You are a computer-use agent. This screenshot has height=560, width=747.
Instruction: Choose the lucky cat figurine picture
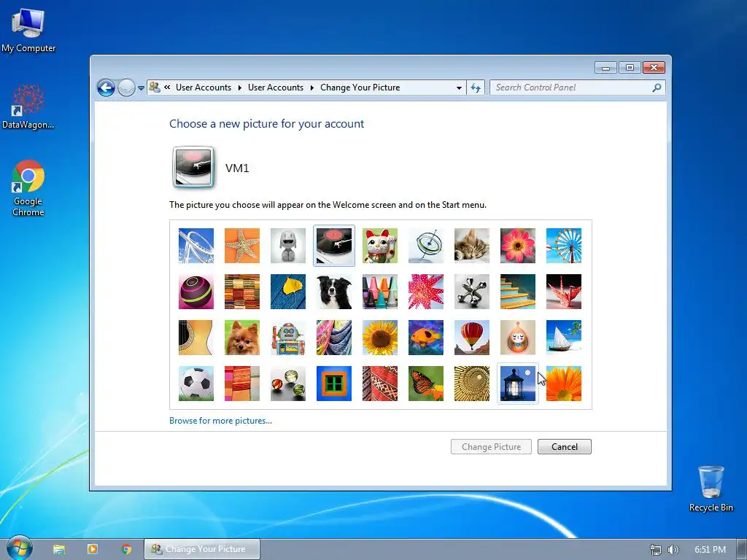379,246
